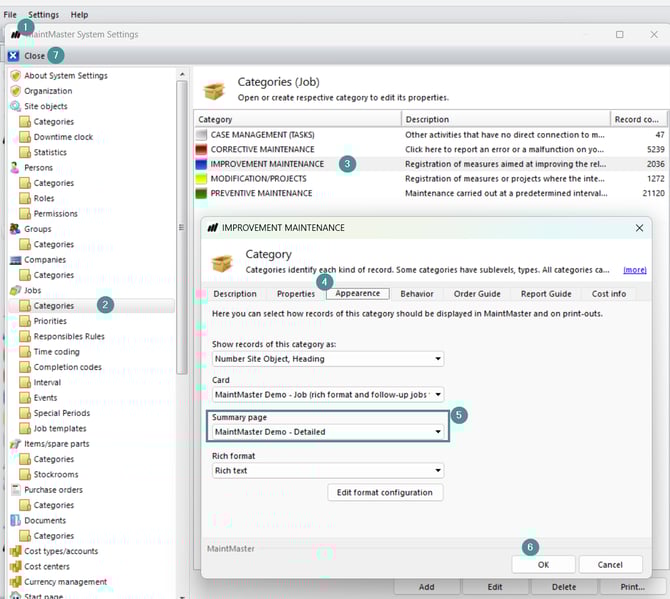Click the blue X Close toolbar icon

pos(13,56)
